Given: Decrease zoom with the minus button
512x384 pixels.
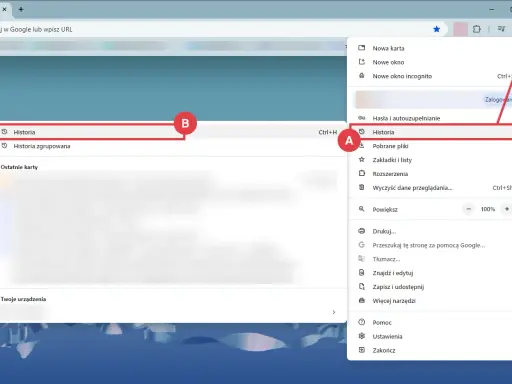Looking at the screenshot, I should tap(468, 209).
